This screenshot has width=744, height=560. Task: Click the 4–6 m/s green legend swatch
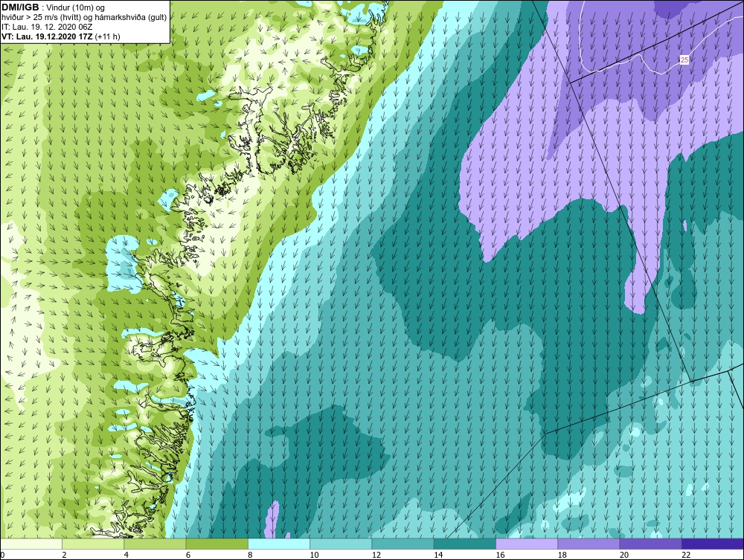(155, 544)
